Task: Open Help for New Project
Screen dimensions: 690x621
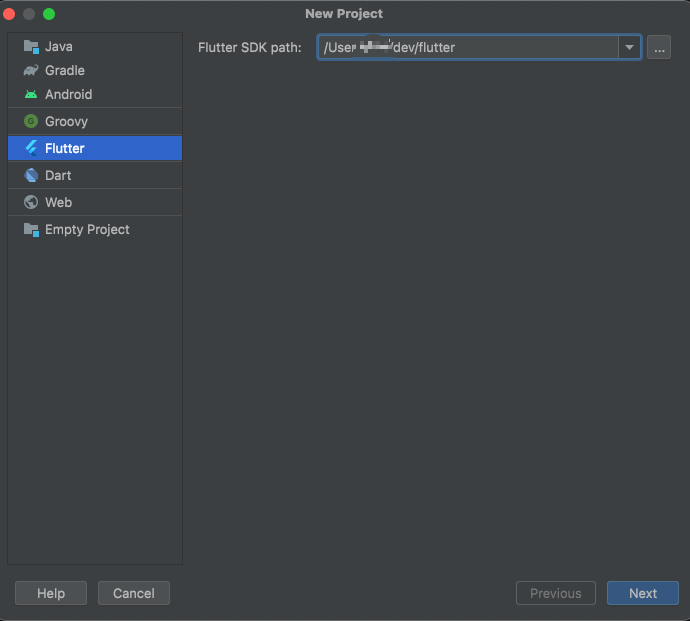Action: (51, 593)
